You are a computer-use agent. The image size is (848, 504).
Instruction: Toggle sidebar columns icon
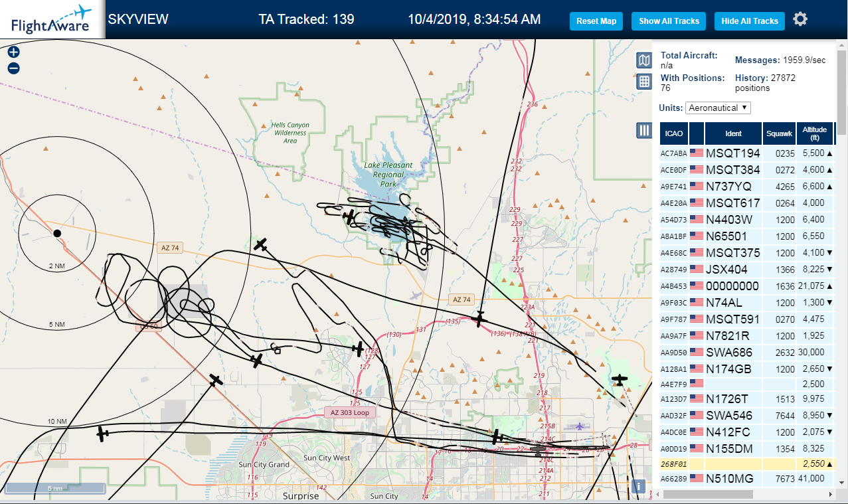pos(643,130)
